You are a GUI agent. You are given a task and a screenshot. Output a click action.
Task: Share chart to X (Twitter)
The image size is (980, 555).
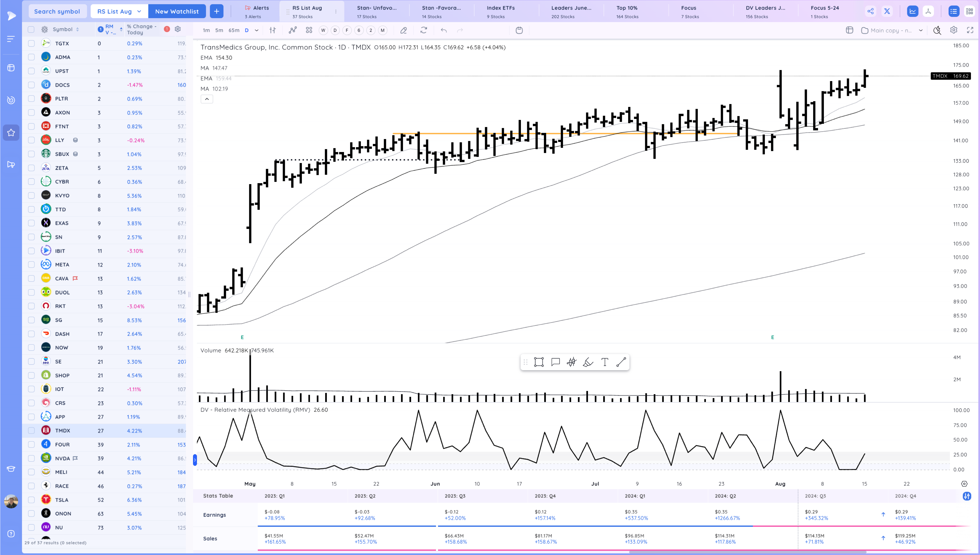pyautogui.click(x=887, y=11)
